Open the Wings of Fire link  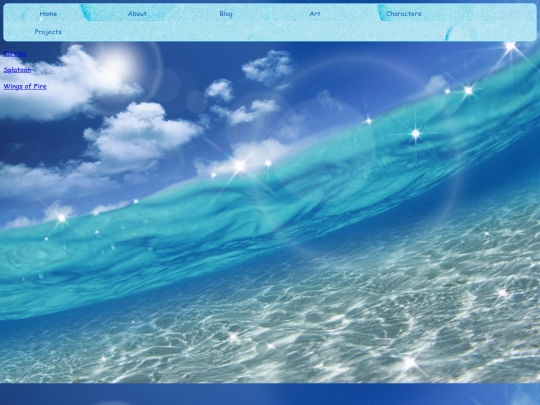[x=25, y=86]
